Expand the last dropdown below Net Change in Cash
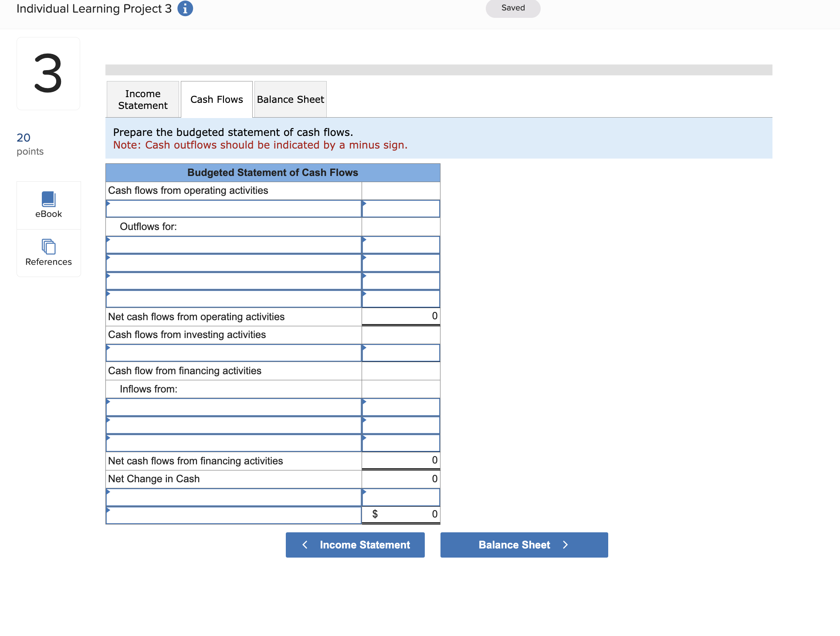This screenshot has height=636, width=840. coord(234,515)
